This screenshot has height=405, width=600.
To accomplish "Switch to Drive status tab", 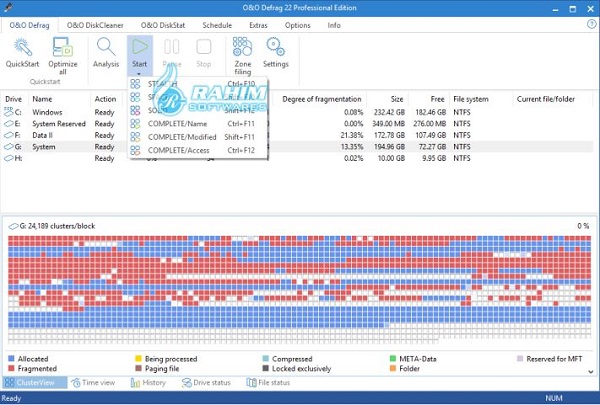I will pyautogui.click(x=206, y=382).
